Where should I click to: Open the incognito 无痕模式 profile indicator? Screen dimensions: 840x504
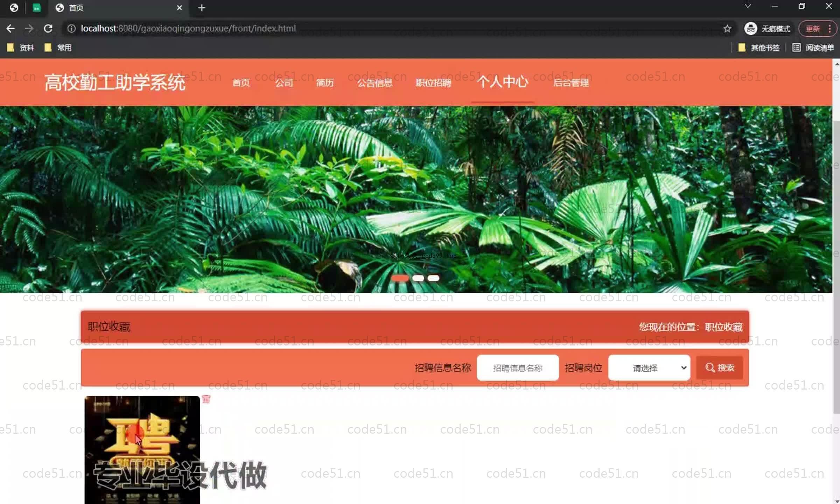coord(767,28)
